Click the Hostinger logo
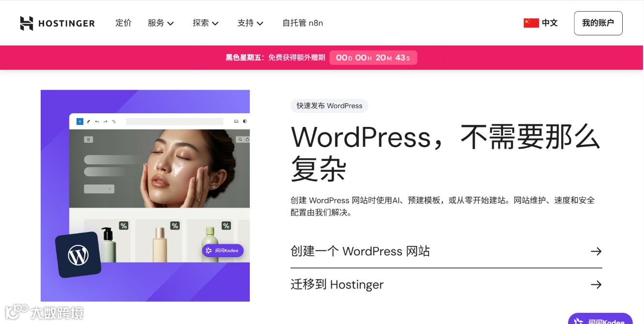The image size is (644, 324). click(x=57, y=23)
